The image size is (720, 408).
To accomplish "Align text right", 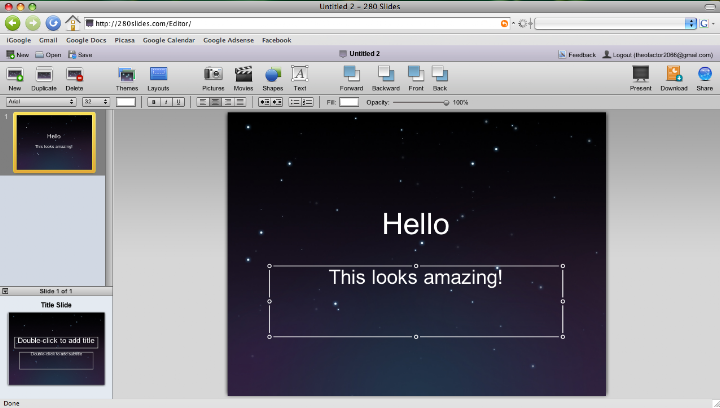I will 227,102.
